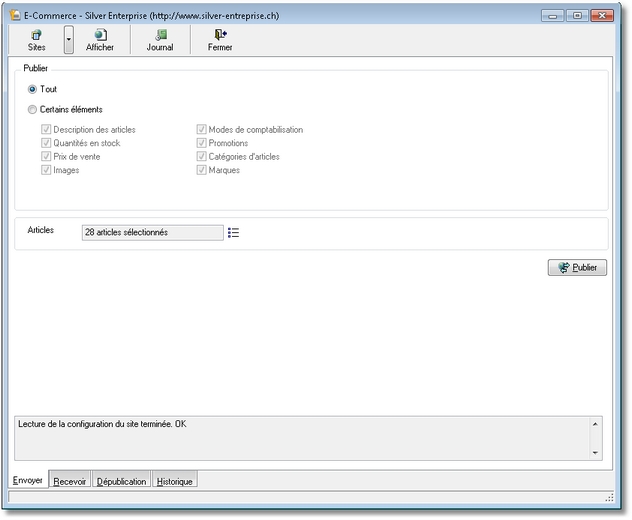Screen dimensions: 632x520
Task: Toggle Description des articles checkbox
Action: [x=46, y=130]
